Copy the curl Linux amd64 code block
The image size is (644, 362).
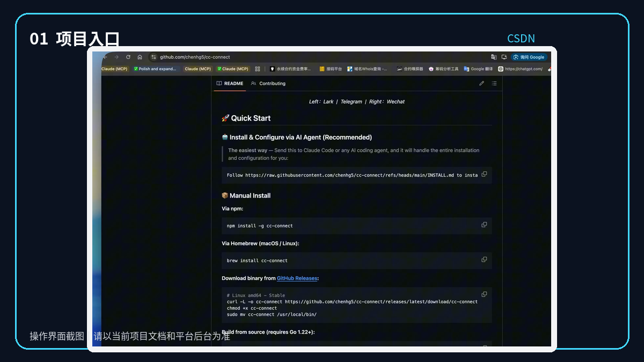484,294
